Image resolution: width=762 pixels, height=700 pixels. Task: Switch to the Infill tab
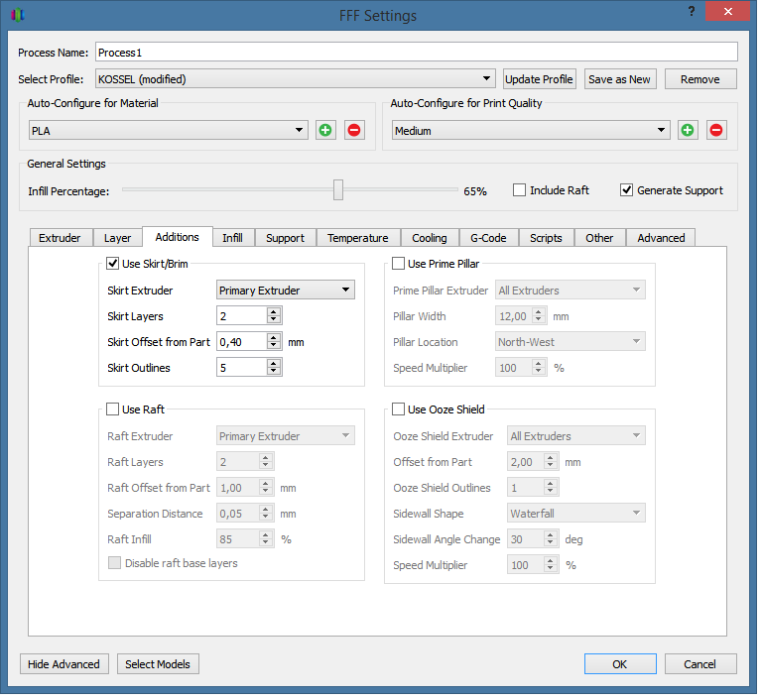pyautogui.click(x=232, y=238)
